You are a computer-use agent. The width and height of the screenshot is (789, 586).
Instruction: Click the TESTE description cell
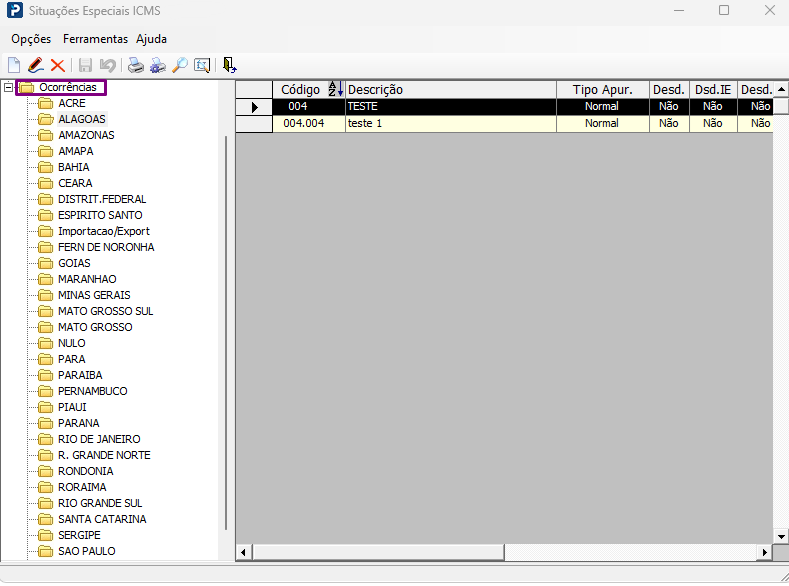pos(451,107)
